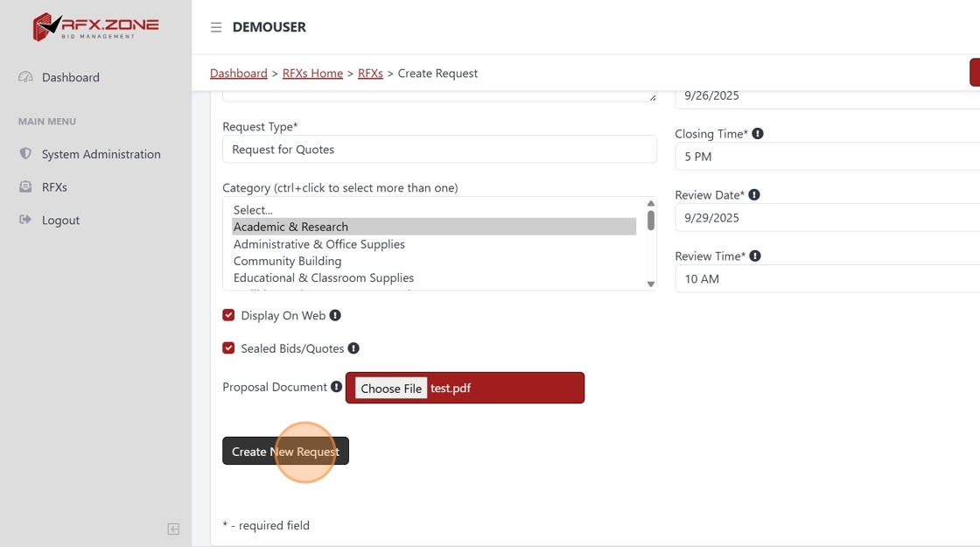Viewport: 980px width, 547px height.
Task: Open the Request Type dropdown
Action: (439, 150)
